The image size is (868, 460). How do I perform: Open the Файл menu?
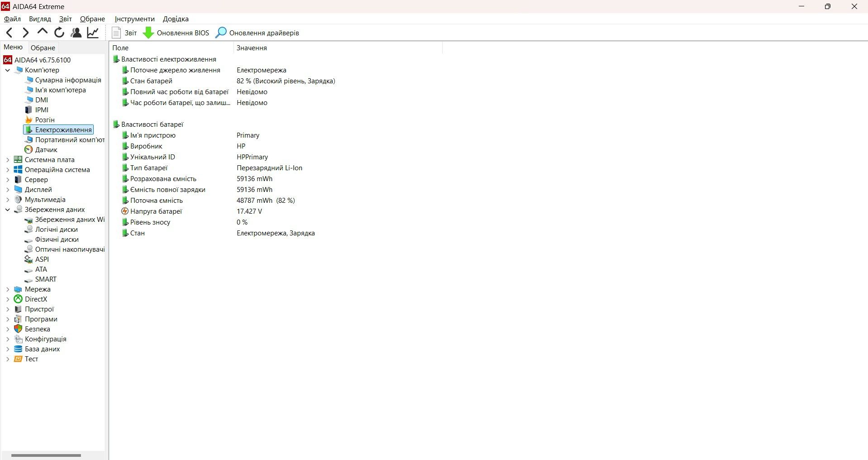click(x=12, y=19)
